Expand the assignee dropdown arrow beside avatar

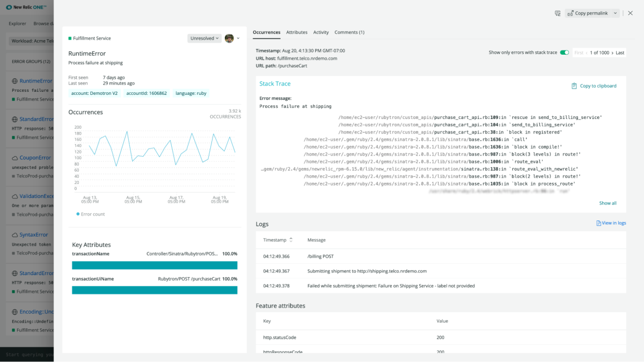click(x=238, y=38)
